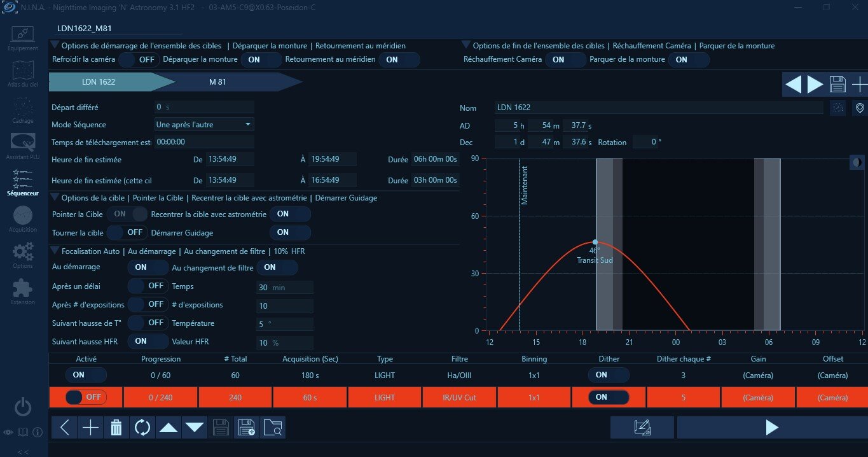
Task: Toggle Recentrer la cible avec astrométrie
Action: pos(290,214)
